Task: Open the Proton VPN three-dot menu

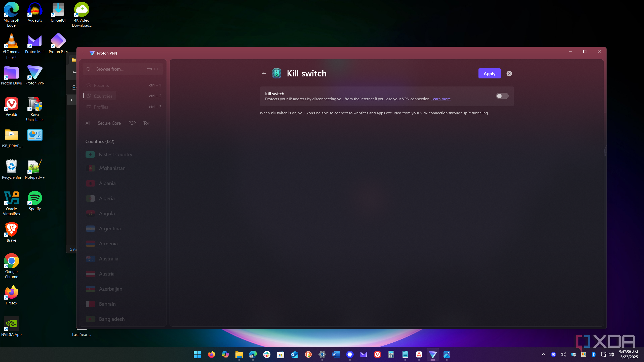Action: point(83,53)
